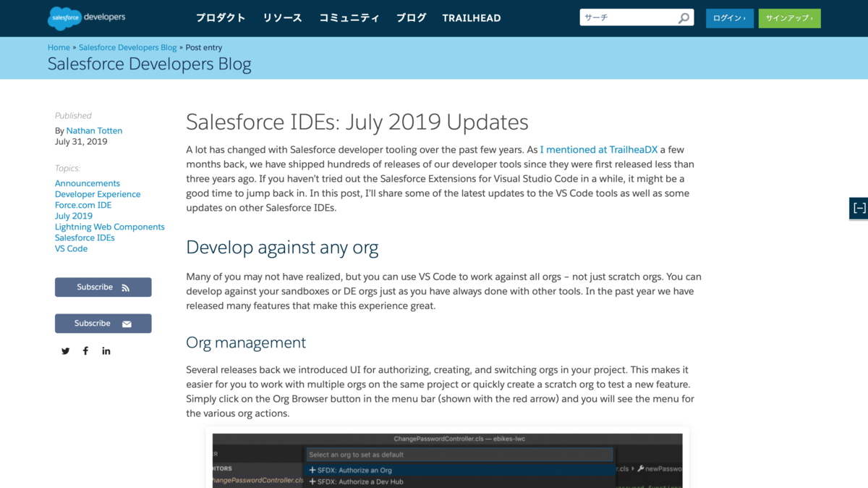Image resolution: width=868 pixels, height=488 pixels.
Task: Open the Force.com IDE topic
Action: pos(83,206)
